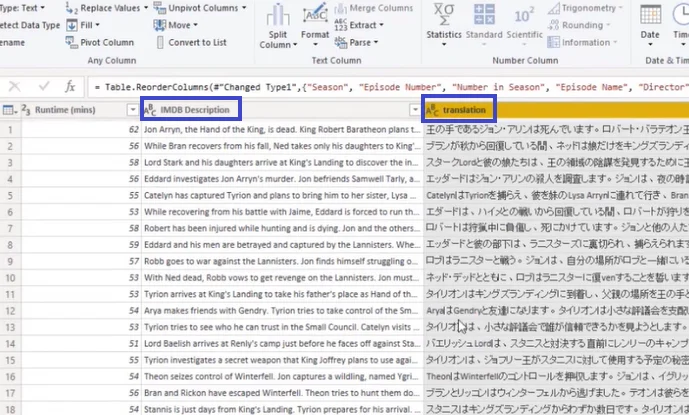Open the Split Column tool
The width and height of the screenshot is (689, 415).
278,25
